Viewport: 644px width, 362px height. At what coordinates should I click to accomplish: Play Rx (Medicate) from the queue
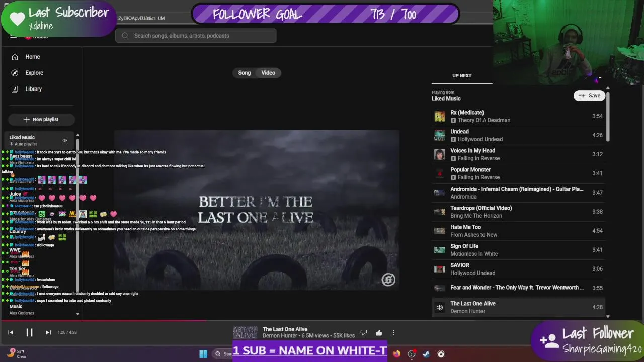coord(518,116)
